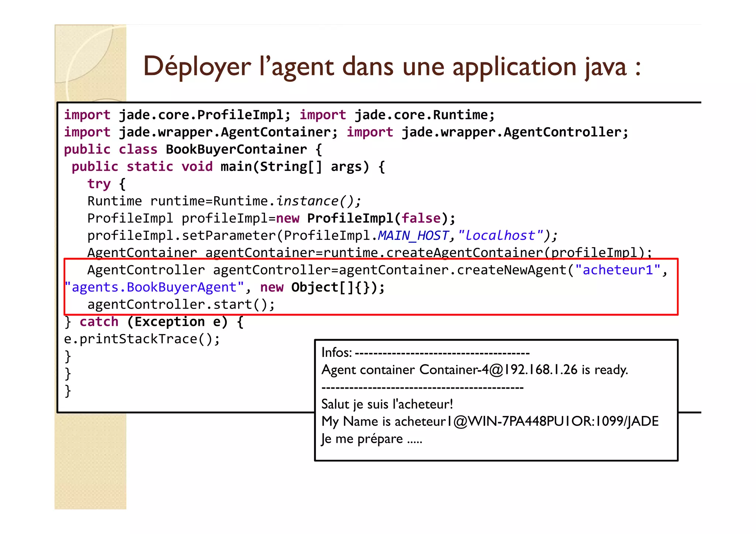Click the slide title 'Déployer l'agent dans une application java :'
Screen dimensions: 756x534
(392, 67)
